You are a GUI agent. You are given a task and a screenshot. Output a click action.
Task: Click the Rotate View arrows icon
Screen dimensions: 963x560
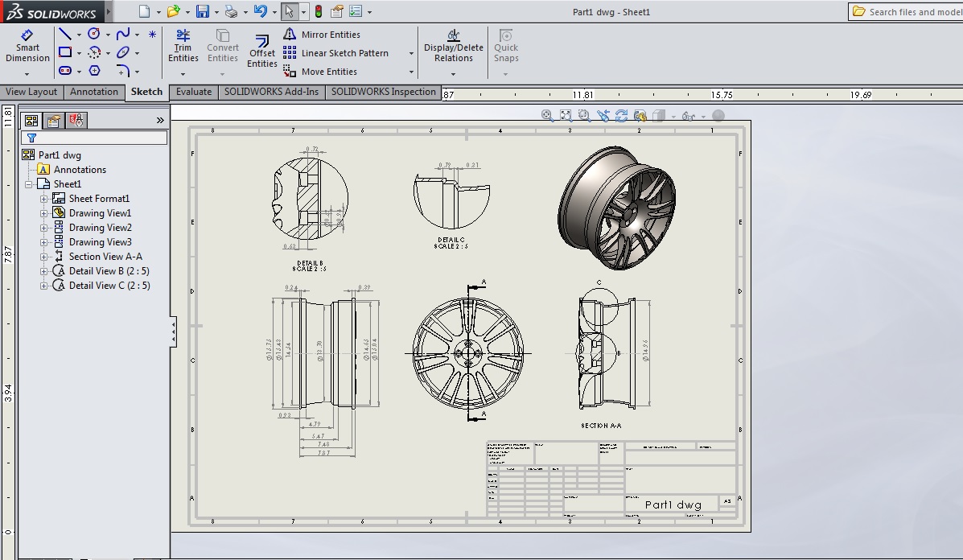pyautogui.click(x=622, y=115)
